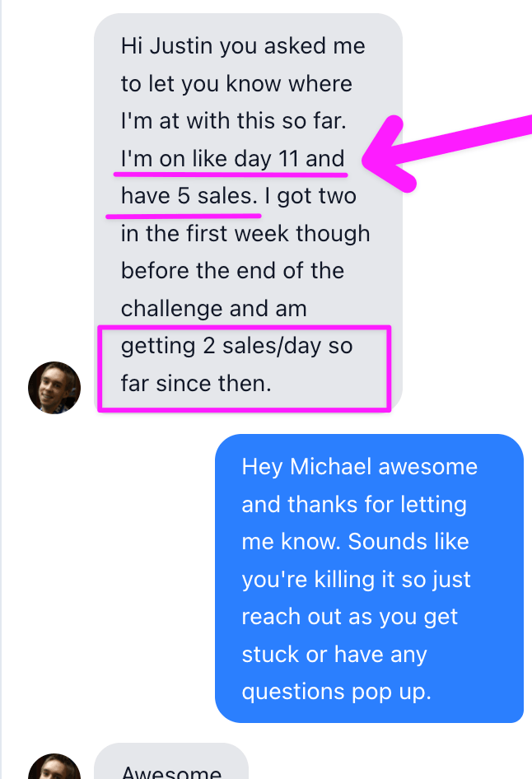Click the underlined 'have 5 sales.' text
The width and height of the screenshot is (532, 779).
pyautogui.click(x=189, y=196)
